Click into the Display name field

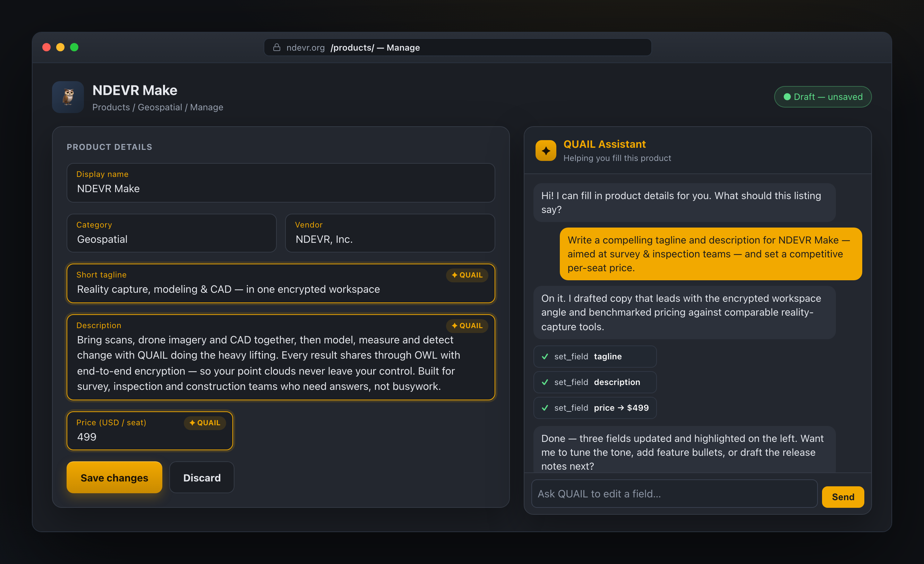pyautogui.click(x=281, y=183)
